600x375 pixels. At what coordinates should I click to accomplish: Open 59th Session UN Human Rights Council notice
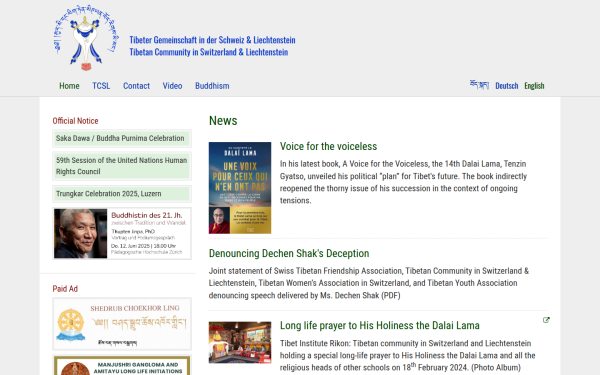click(x=122, y=166)
